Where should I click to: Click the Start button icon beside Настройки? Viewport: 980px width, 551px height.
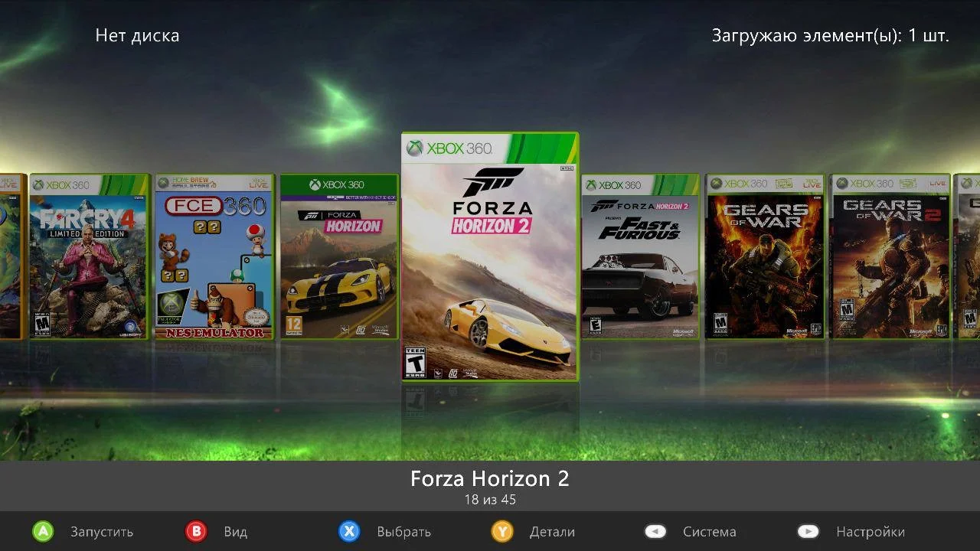coord(808,531)
